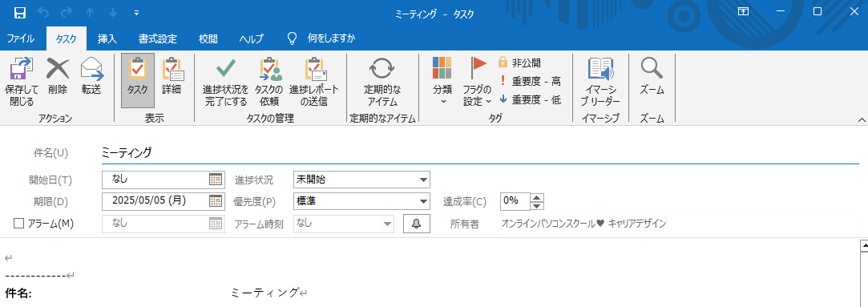This screenshot has height=307, width=868.
Task: Forward the task using 転送
Action: [91, 76]
